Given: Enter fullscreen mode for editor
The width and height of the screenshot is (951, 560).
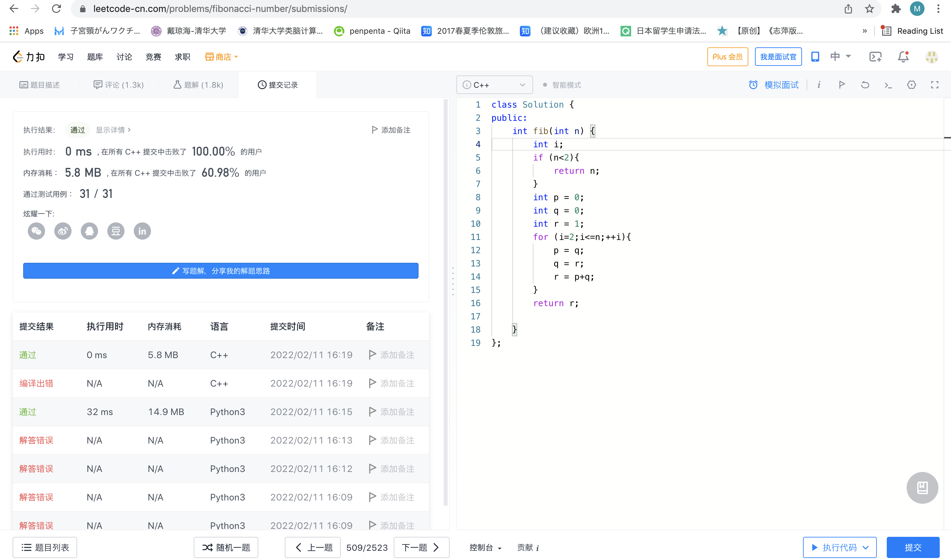Looking at the screenshot, I should (x=934, y=84).
